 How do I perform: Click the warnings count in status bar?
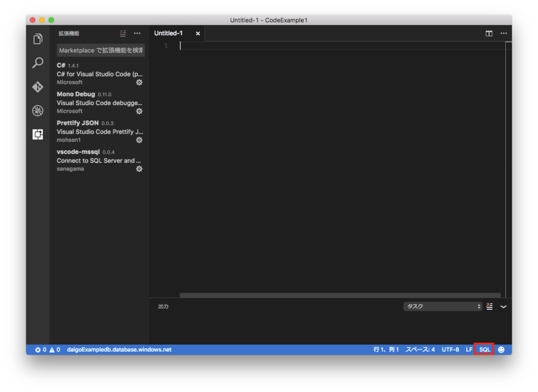55,349
